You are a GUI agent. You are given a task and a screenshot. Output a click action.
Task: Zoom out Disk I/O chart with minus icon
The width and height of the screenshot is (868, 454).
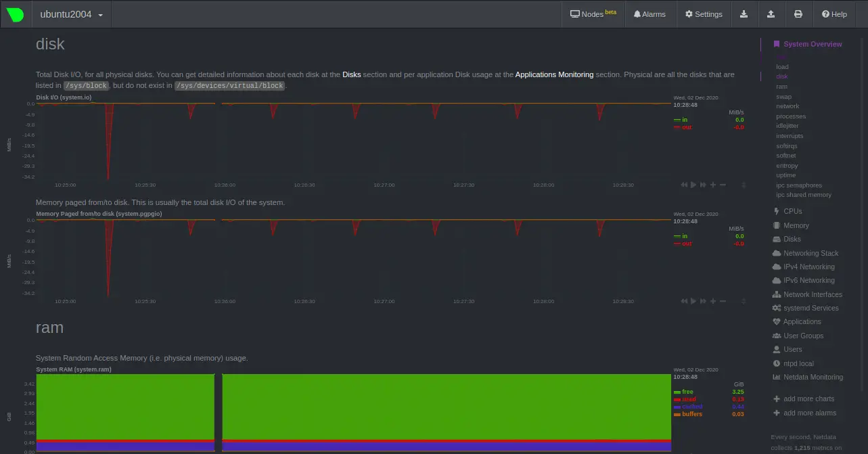[723, 185]
